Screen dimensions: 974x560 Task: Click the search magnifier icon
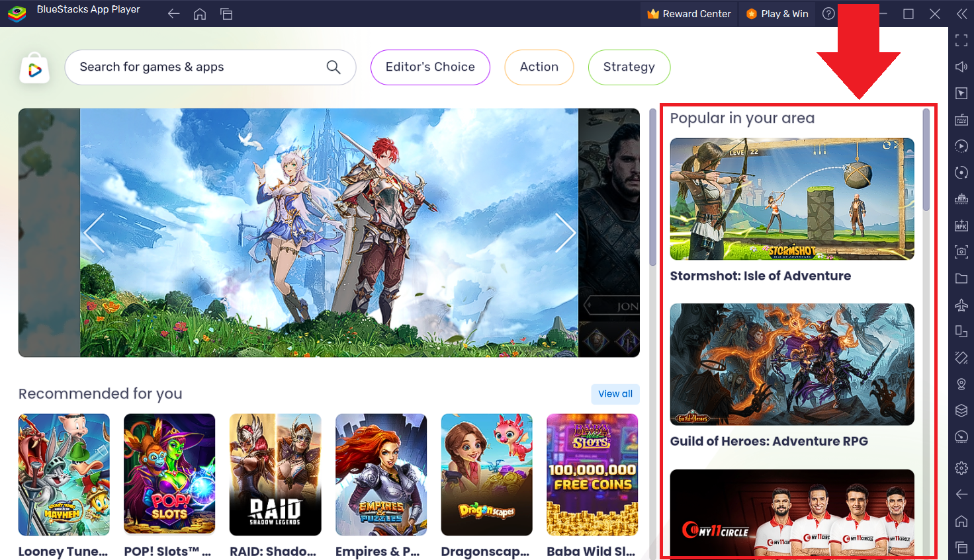click(x=333, y=67)
